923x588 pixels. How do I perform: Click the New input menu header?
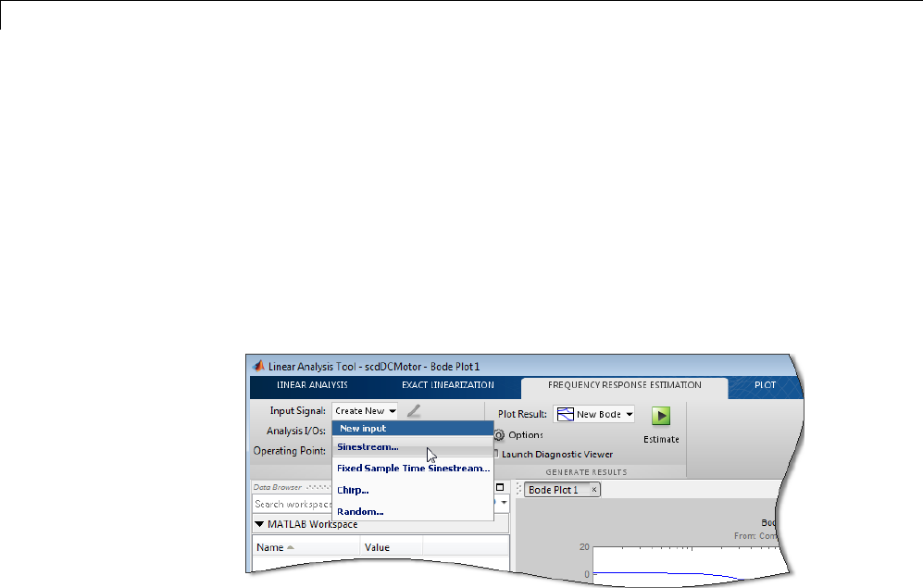(413, 429)
